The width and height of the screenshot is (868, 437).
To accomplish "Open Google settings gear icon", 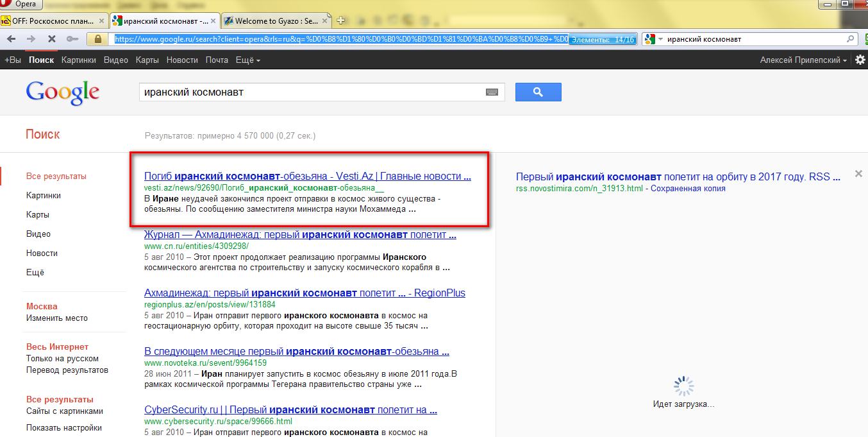I will (860, 60).
